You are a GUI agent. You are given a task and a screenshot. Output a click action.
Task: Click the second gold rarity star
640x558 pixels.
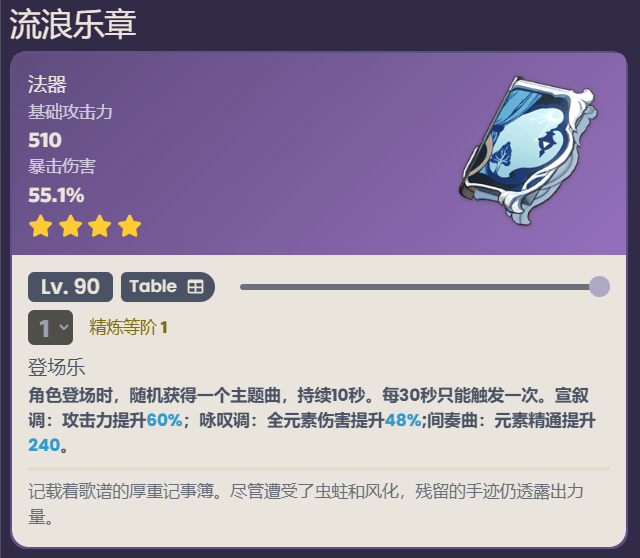click(x=70, y=226)
